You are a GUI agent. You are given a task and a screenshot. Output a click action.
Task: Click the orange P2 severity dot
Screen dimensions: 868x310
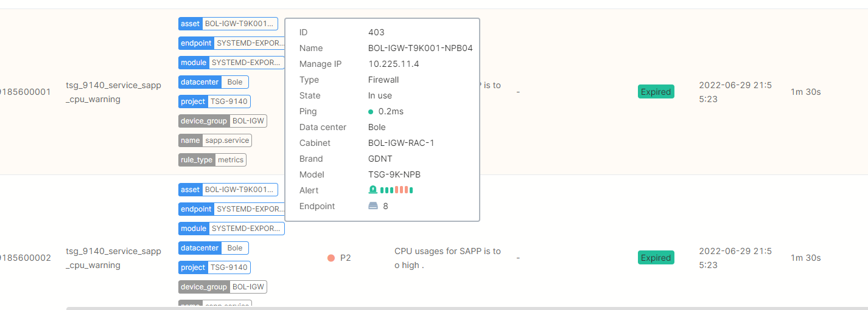click(x=331, y=258)
